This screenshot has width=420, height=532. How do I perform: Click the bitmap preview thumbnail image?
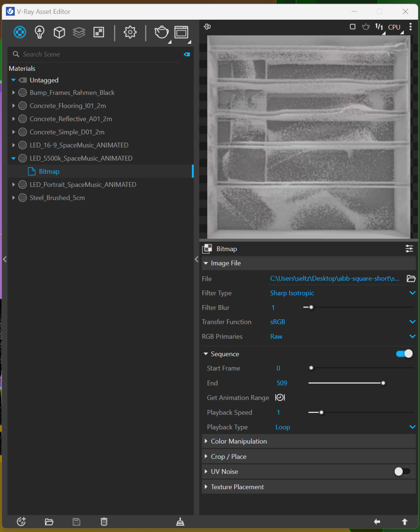[309, 137]
